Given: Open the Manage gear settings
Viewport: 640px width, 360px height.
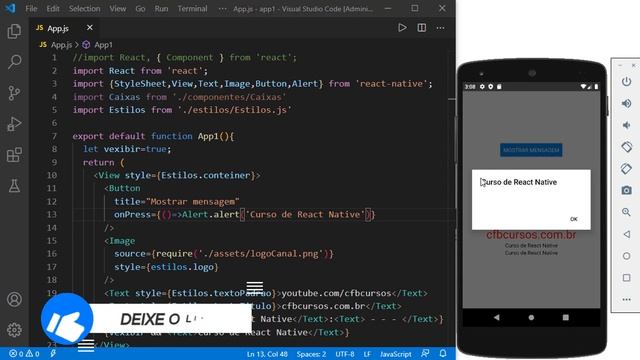Looking at the screenshot, I should click(x=14, y=330).
